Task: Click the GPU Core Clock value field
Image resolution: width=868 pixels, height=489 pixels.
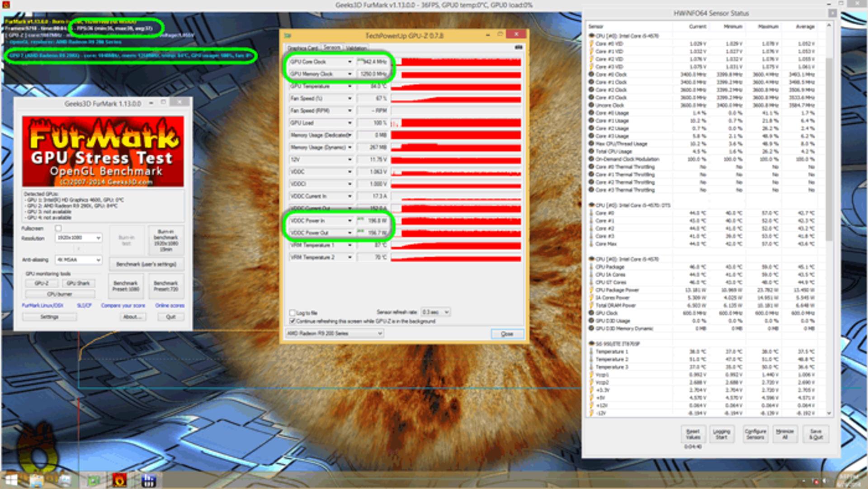Action: click(x=373, y=62)
